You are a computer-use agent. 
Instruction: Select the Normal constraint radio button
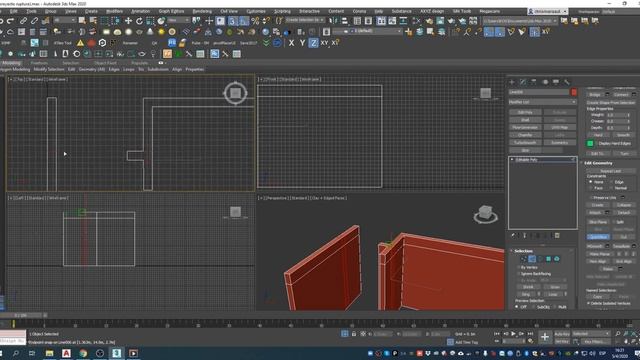pyautogui.click(x=611, y=188)
